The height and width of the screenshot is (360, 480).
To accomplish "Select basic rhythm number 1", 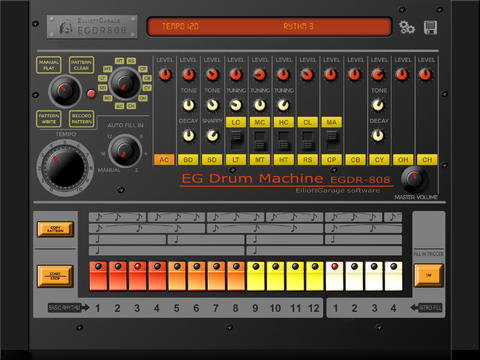I will [x=98, y=308].
